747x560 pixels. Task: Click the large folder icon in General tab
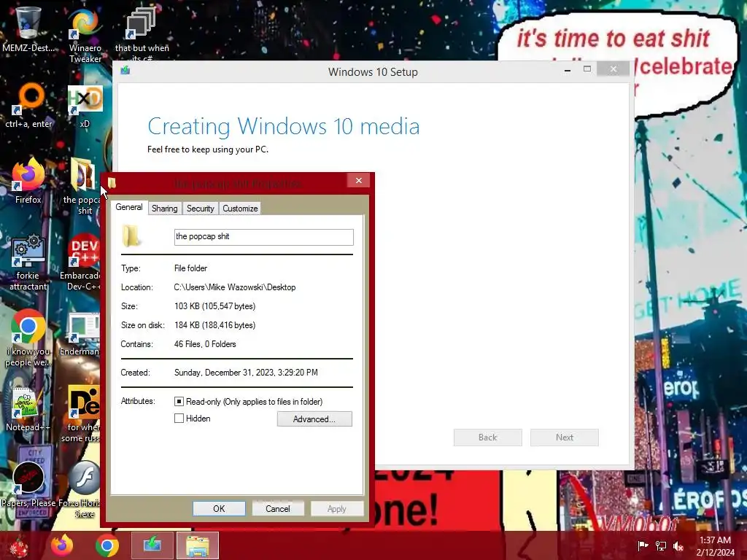pyautogui.click(x=131, y=236)
